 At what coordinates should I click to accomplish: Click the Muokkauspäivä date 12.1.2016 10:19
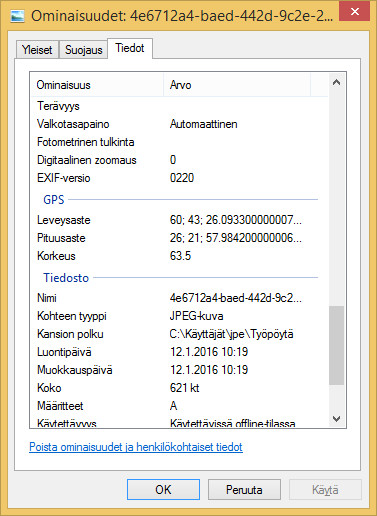point(209,370)
